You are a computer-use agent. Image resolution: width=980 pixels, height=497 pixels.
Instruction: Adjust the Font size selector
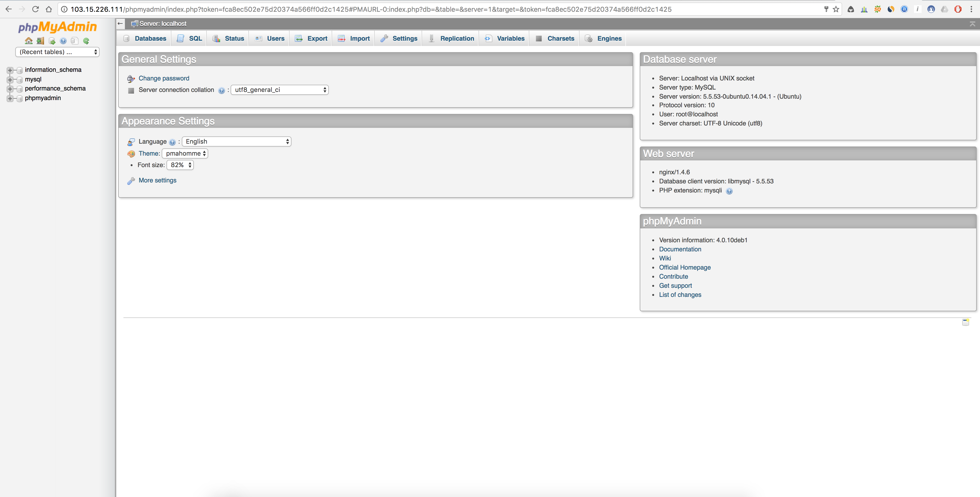180,165
